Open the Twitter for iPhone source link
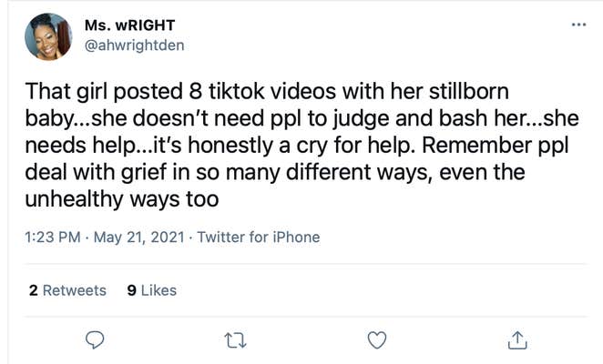The width and height of the screenshot is (603, 364). pyautogui.click(x=258, y=238)
